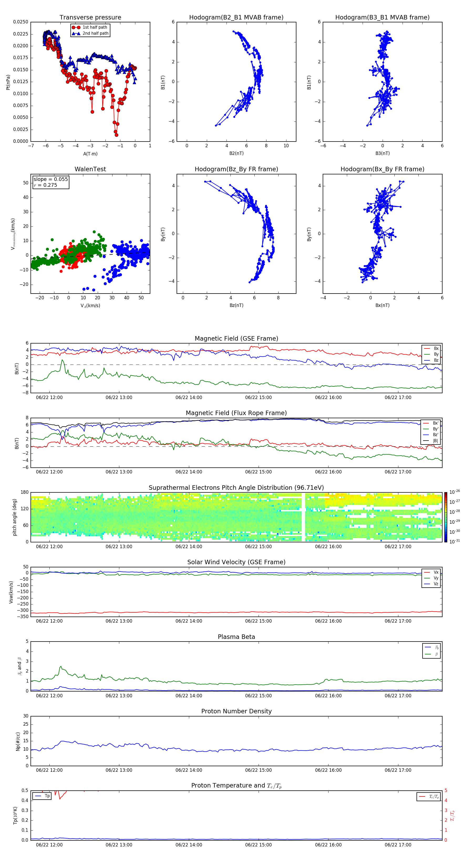Image resolution: width=473 pixels, height=868 pixels.
Task: Click the 'Vsw(km/s)' y-axis label
Action: 11,592
